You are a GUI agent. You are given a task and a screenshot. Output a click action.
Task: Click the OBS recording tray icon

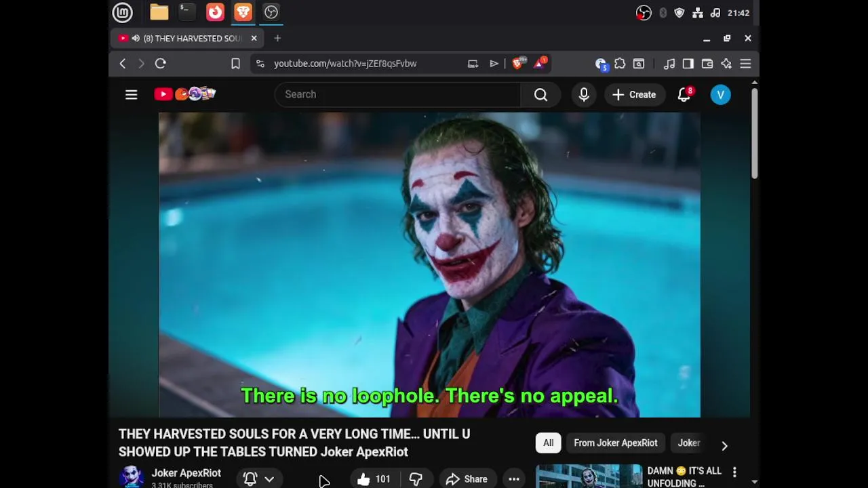[644, 13]
